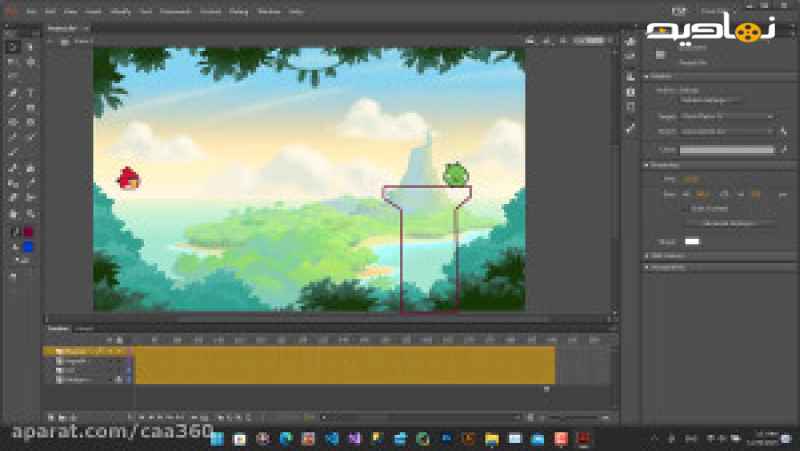Collapse the Properties section header

[646, 165]
